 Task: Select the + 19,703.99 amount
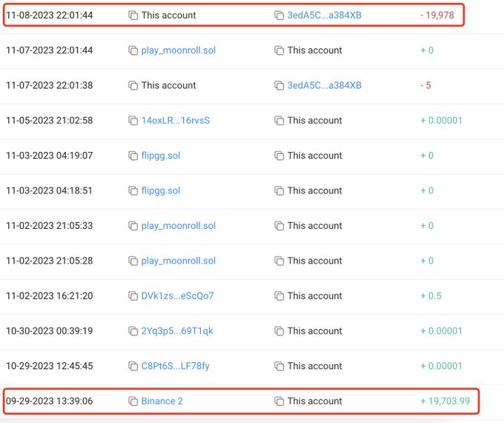[445, 402]
